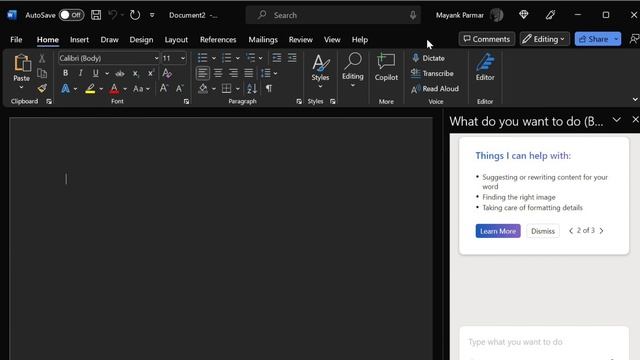Open the Copilot pane button

[386, 67]
